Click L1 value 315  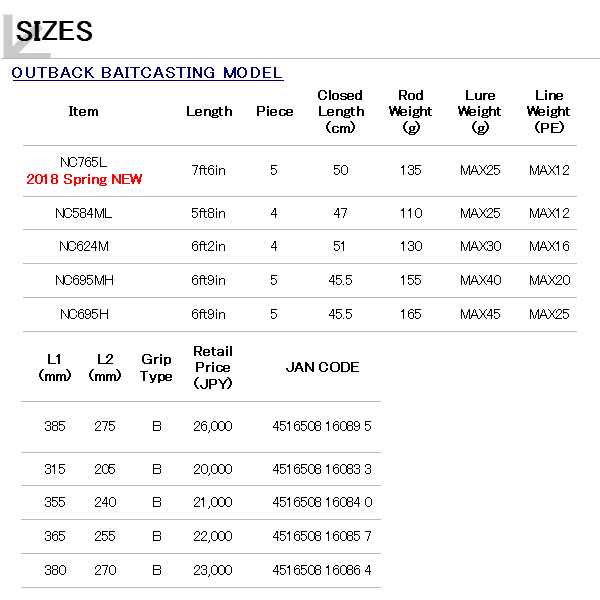[55, 469]
